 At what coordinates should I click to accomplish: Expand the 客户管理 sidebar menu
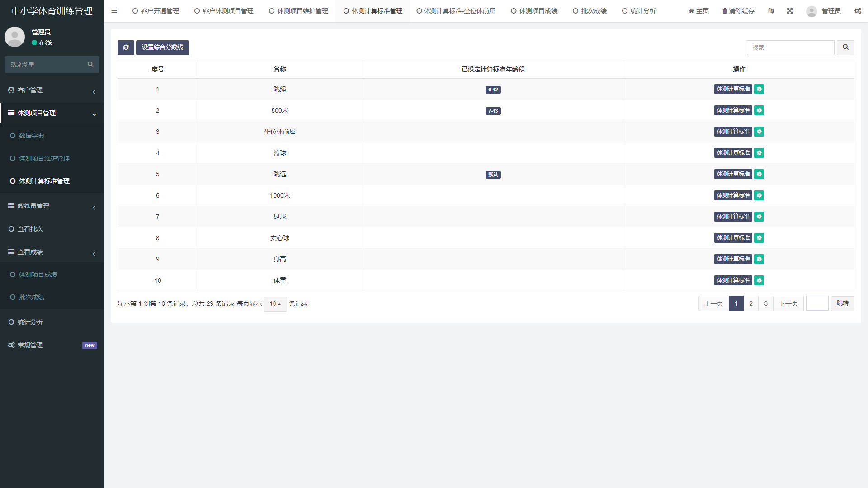click(52, 90)
